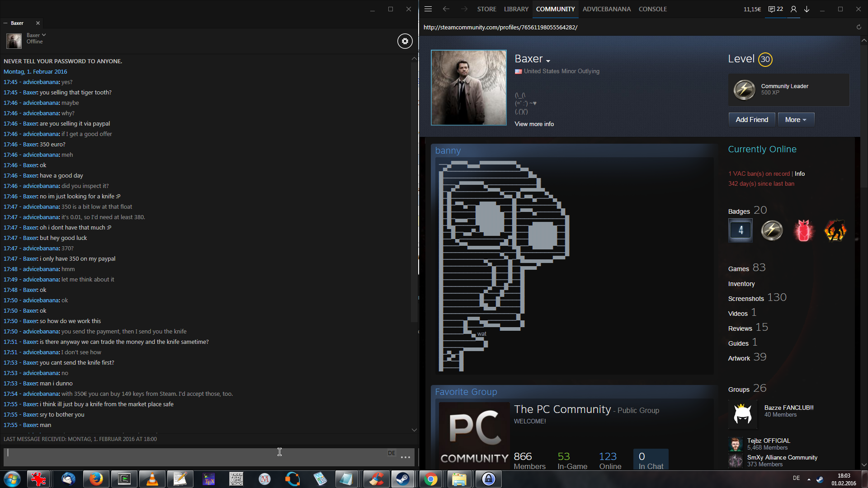Open friends and chat notifications icon
This screenshot has height=488, width=868.
775,9
